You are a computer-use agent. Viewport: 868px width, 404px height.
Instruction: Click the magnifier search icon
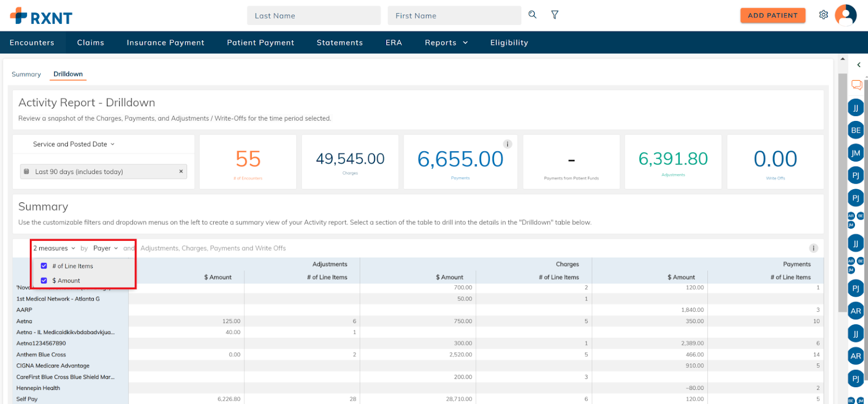point(533,15)
